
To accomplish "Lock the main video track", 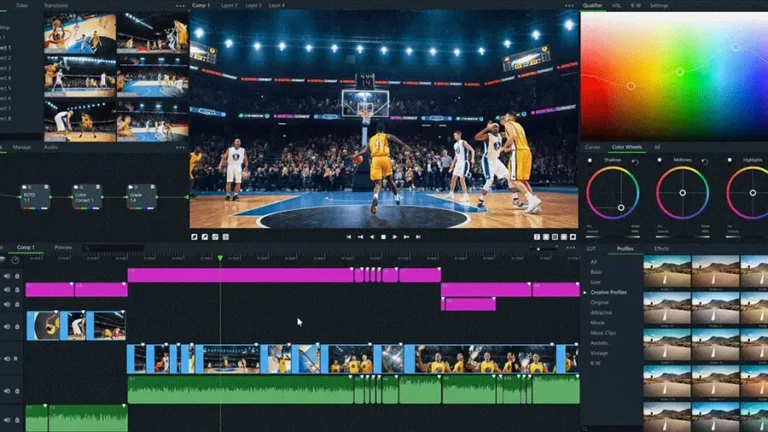I will 17,359.
